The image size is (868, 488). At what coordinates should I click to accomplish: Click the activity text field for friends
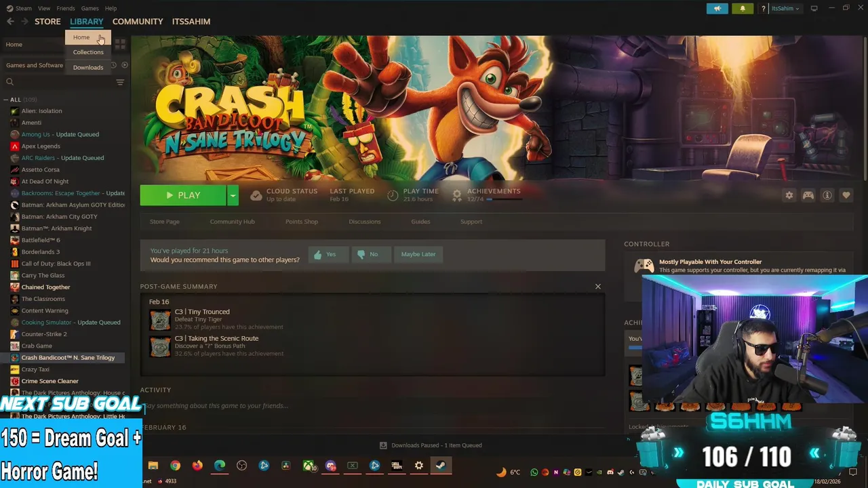pos(372,406)
